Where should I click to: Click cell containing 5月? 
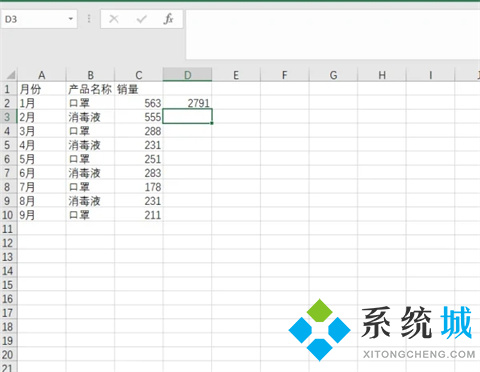[x=42, y=159]
